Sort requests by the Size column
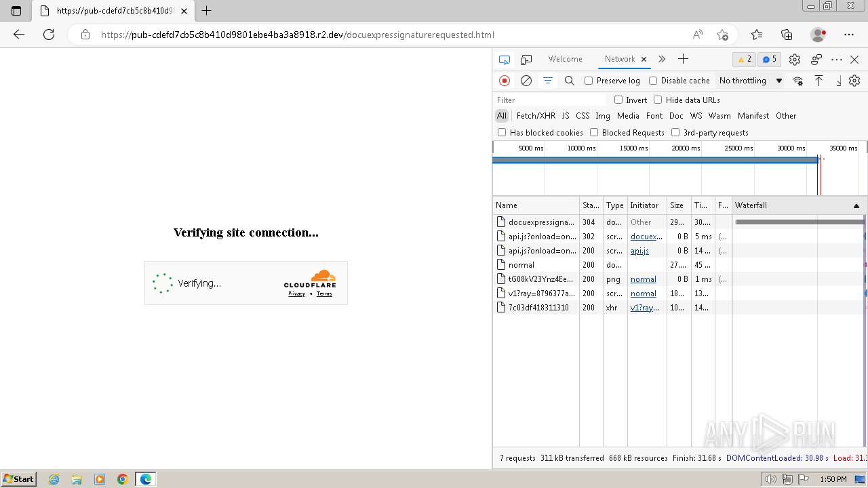This screenshot has height=488, width=868. (678, 205)
